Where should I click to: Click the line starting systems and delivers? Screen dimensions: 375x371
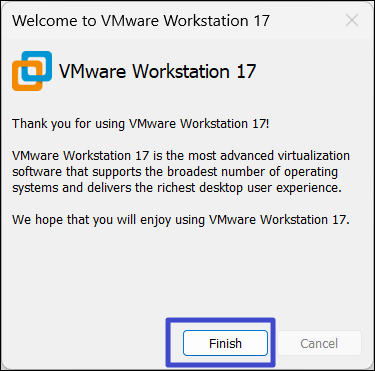point(177,188)
